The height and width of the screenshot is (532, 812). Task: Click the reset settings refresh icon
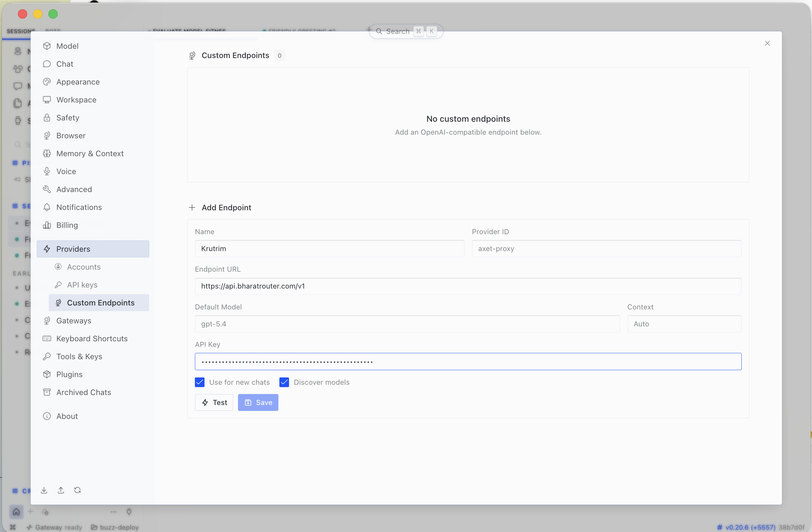point(78,490)
